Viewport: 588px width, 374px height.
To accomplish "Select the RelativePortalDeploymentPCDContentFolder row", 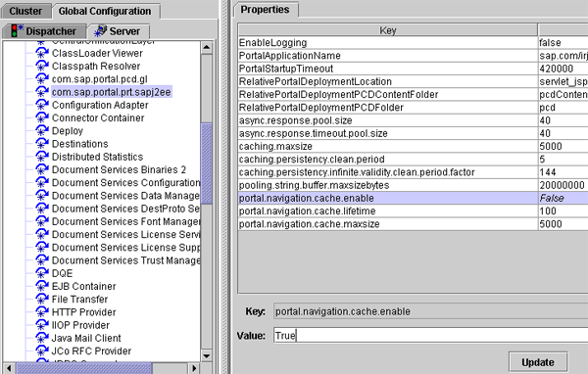I will pyautogui.click(x=413, y=94).
